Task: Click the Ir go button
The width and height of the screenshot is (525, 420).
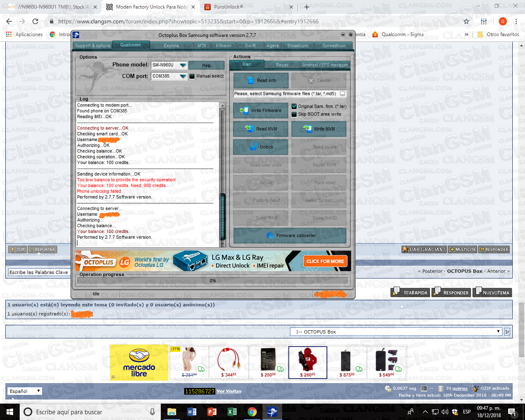Action: point(507,332)
